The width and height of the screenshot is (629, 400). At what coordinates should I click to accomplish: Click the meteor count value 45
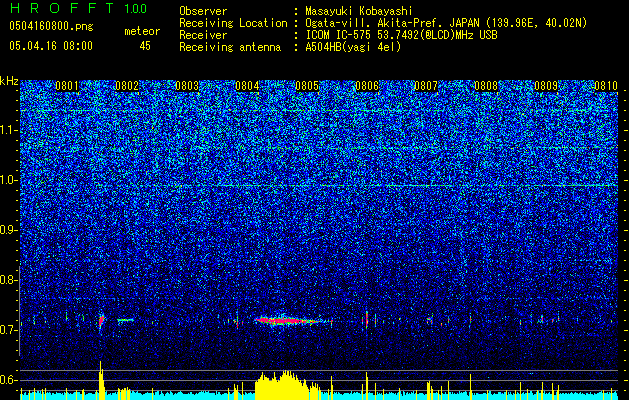tap(145, 46)
